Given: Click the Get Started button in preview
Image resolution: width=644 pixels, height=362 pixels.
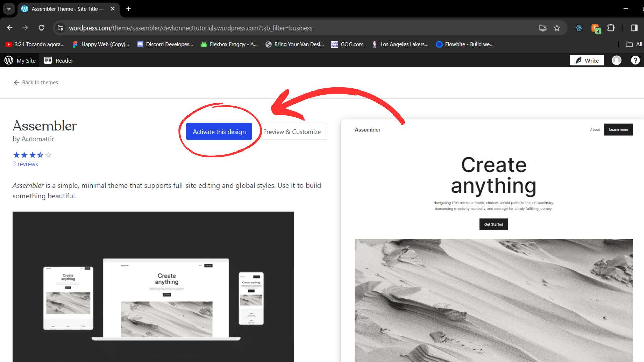Looking at the screenshot, I should point(494,224).
